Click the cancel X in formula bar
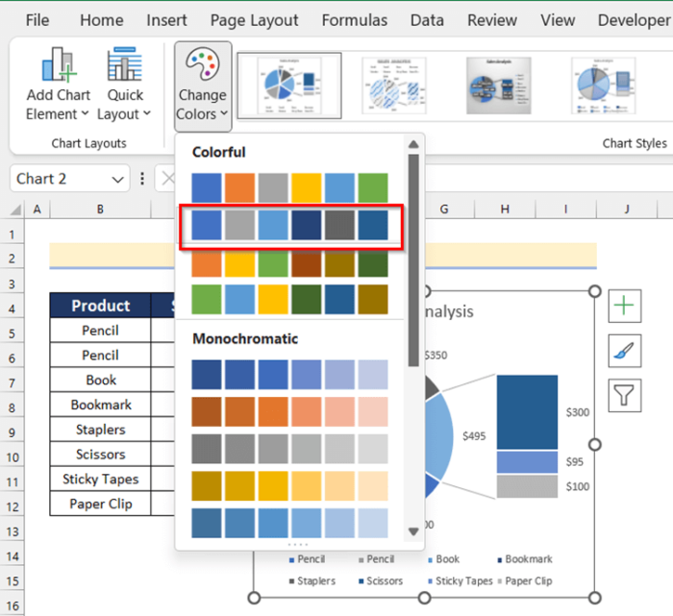This screenshot has width=673, height=616. 168,179
